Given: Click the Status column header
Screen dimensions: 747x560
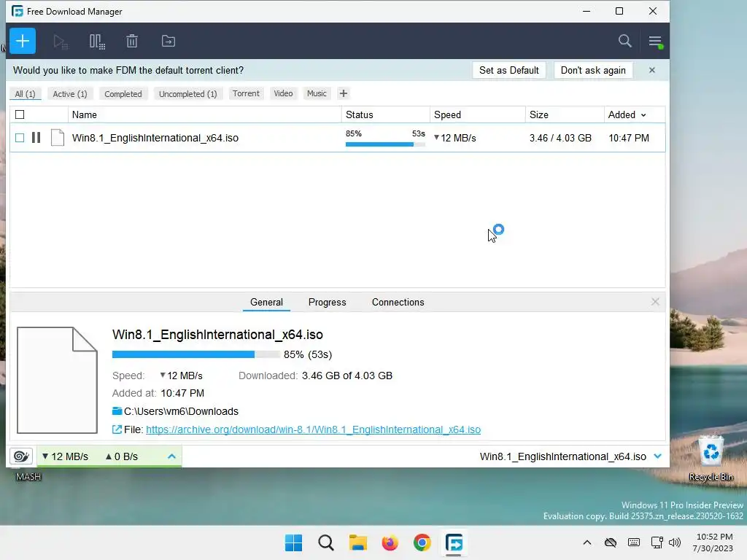Looking at the screenshot, I should coord(385,114).
